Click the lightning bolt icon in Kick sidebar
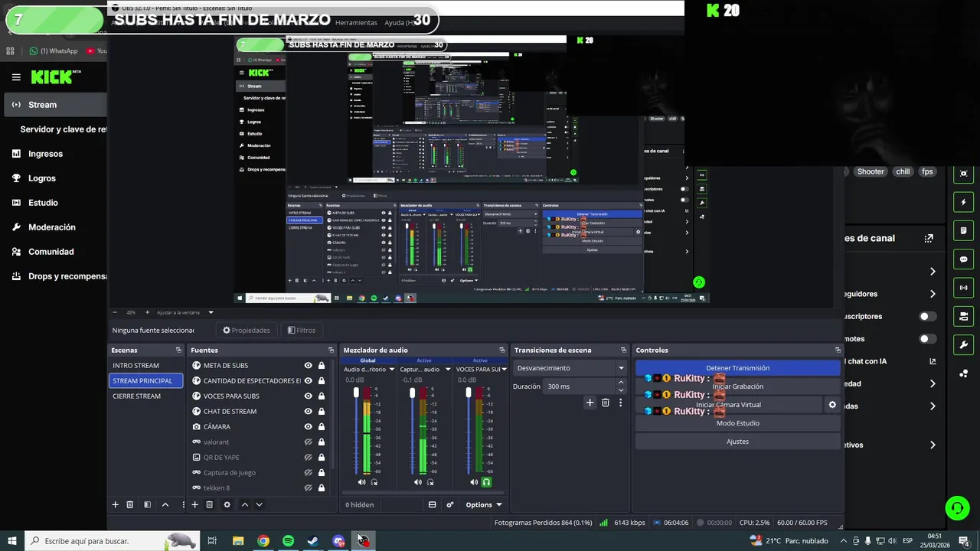Viewport: 980px width, 551px height. pos(964,202)
